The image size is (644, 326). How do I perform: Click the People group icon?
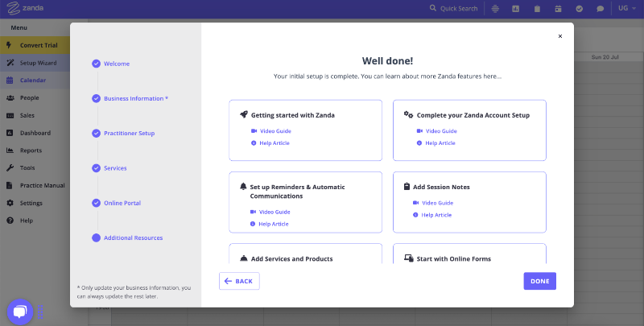click(10, 97)
